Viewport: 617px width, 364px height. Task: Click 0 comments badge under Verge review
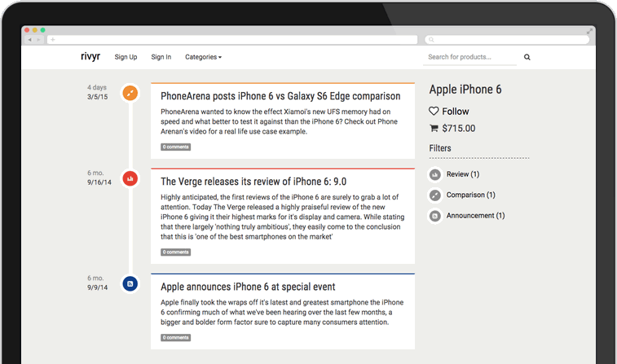pos(175,252)
